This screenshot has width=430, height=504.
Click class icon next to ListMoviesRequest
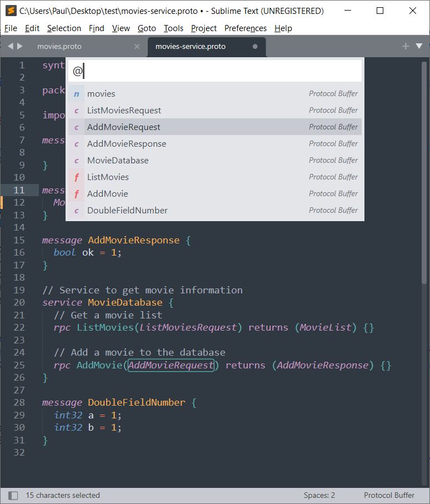77,111
